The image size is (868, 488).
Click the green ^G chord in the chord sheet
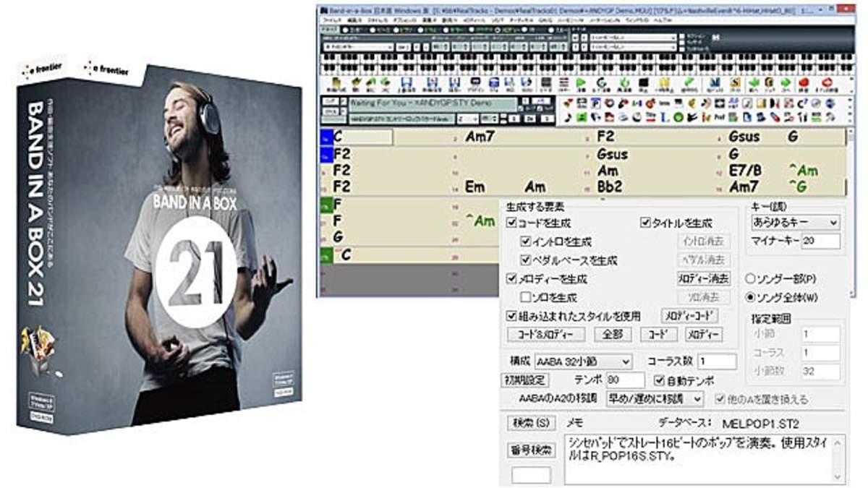pyautogui.click(x=799, y=187)
